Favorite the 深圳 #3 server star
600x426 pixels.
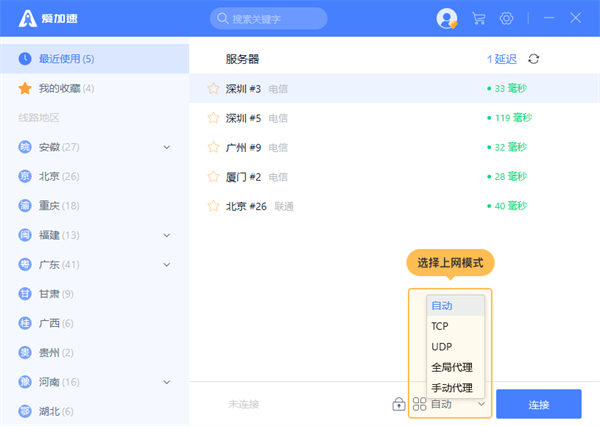212,88
